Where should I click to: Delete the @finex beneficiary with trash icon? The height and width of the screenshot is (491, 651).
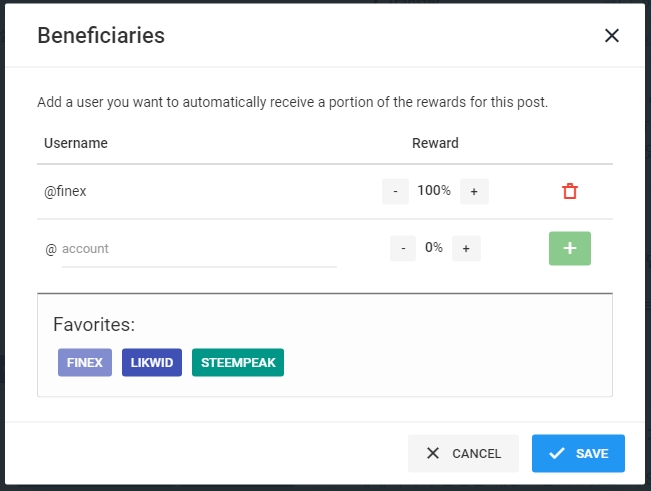[570, 191]
